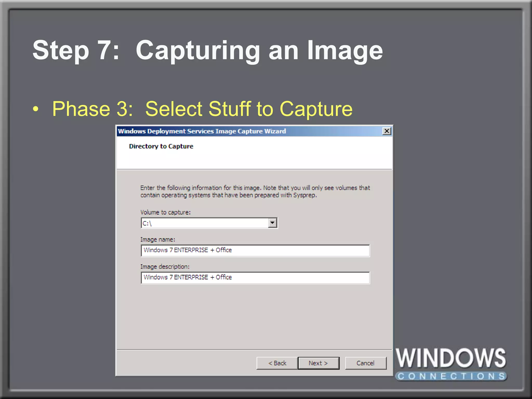
Task: Select the C:\ volume combo box field
Action: (x=209, y=223)
